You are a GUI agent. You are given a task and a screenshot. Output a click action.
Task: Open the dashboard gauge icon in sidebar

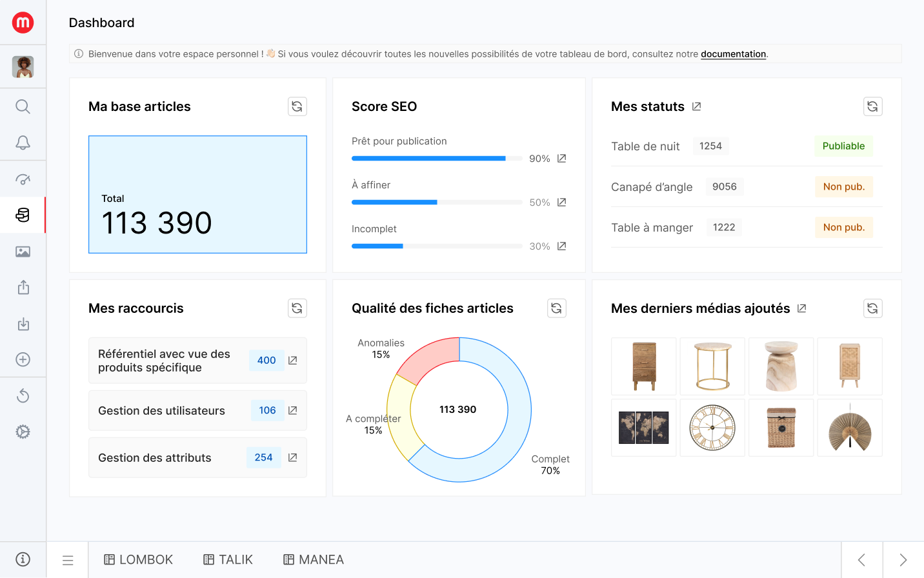[23, 179]
